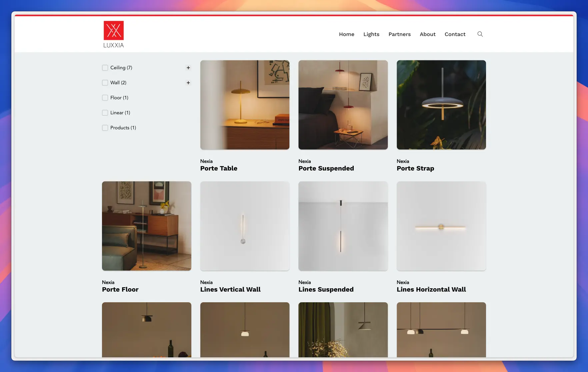Click the Lines Vertical Wall title

point(230,290)
